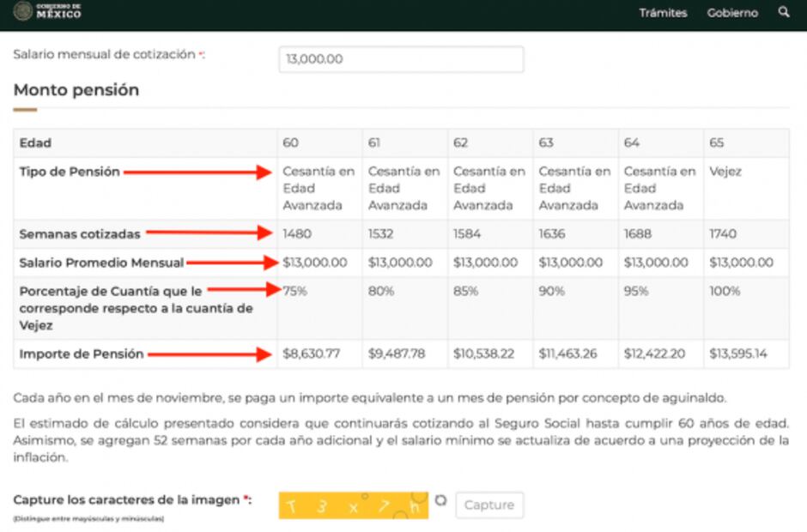
Task: Select the age 65 column header
Action: (717, 143)
